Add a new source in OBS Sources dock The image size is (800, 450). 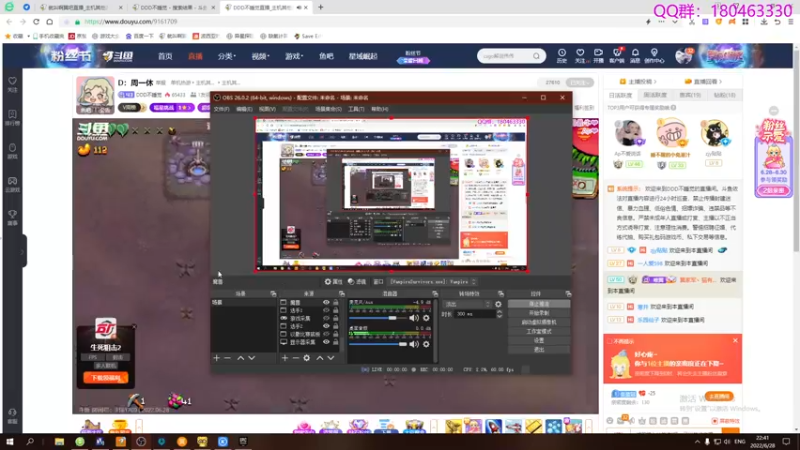(285, 358)
